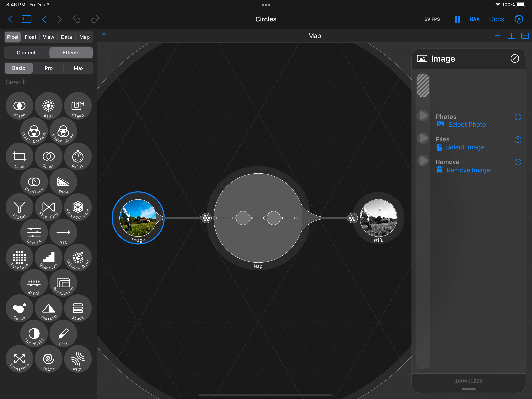This screenshot has width=532, height=399.
Task: Open the settings gear icon
Action: click(x=519, y=19)
